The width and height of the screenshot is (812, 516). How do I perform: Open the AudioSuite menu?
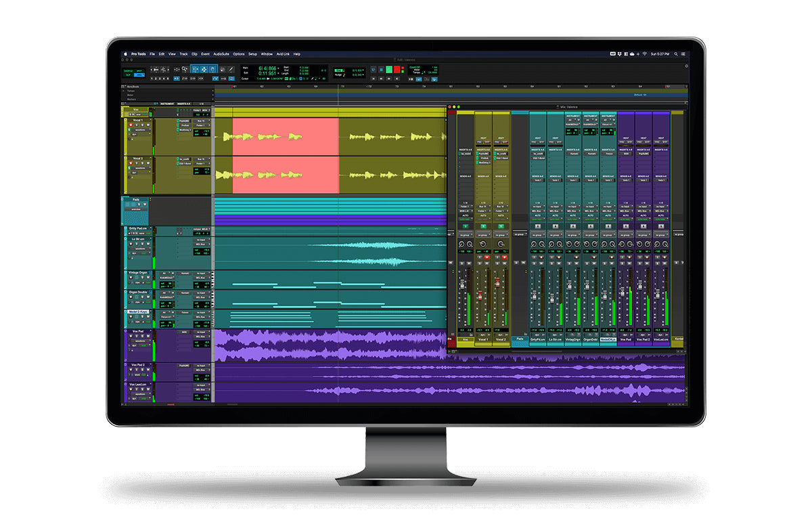pos(221,54)
